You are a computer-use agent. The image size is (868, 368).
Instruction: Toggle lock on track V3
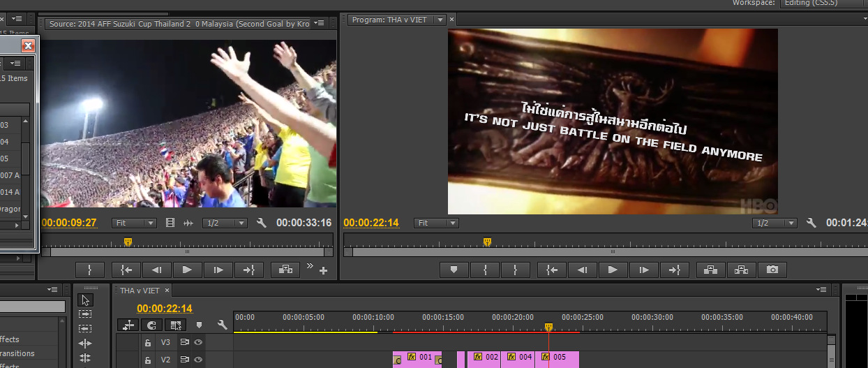click(147, 343)
